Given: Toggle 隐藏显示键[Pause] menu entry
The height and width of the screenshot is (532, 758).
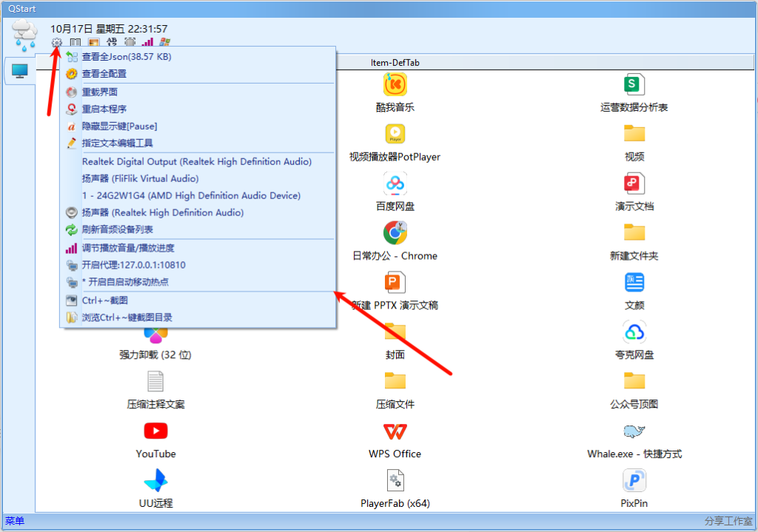Looking at the screenshot, I should 119,127.
